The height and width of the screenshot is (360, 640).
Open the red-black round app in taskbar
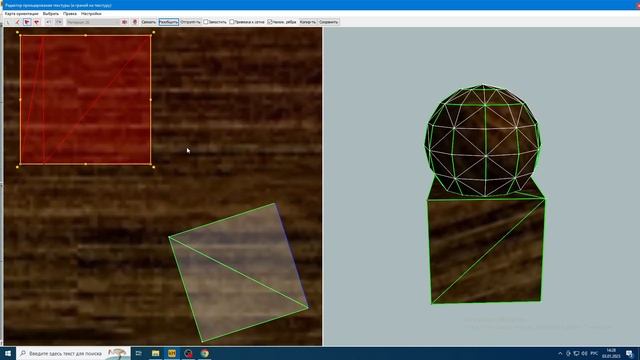(x=188, y=353)
